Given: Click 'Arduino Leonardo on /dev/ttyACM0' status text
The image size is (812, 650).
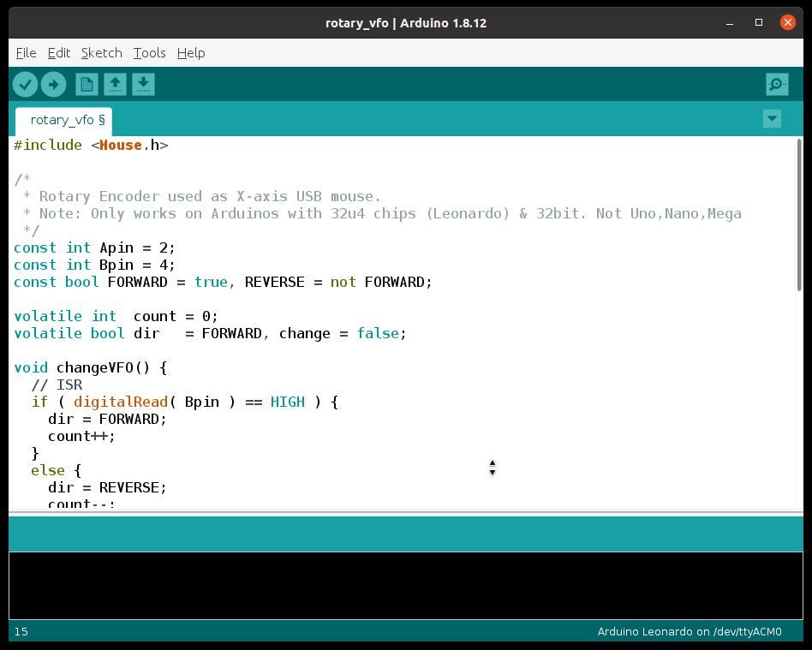Looking at the screenshot, I should tap(690, 631).
